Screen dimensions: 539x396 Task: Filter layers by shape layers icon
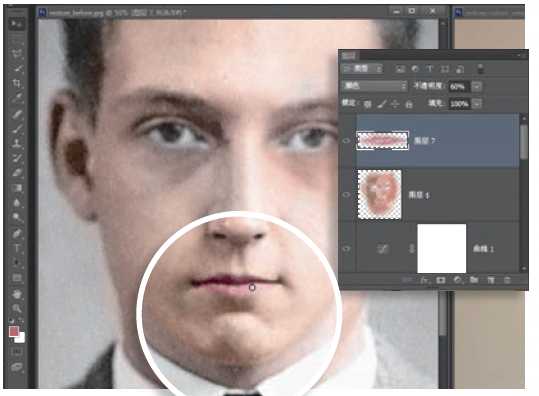click(x=445, y=69)
